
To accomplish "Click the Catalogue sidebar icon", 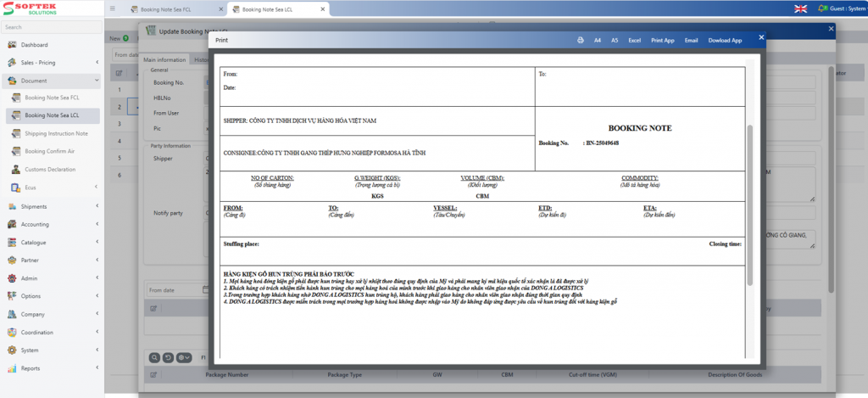I will tap(12, 243).
